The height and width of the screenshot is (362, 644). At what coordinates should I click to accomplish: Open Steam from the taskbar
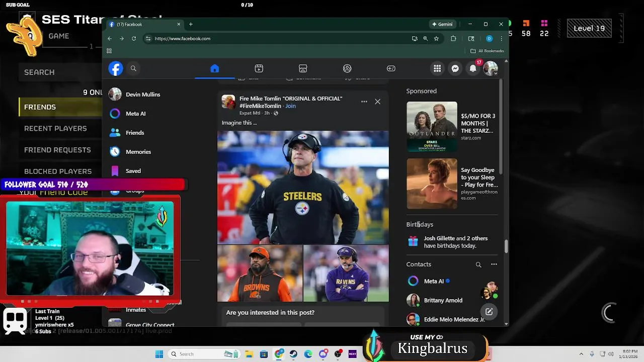293,354
